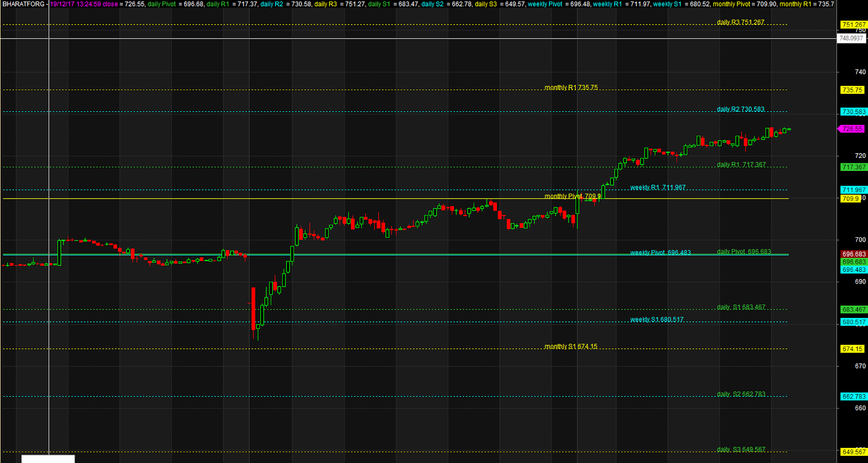Click the yellow 709.9 price axis tag
868x463 pixels.
[851, 199]
